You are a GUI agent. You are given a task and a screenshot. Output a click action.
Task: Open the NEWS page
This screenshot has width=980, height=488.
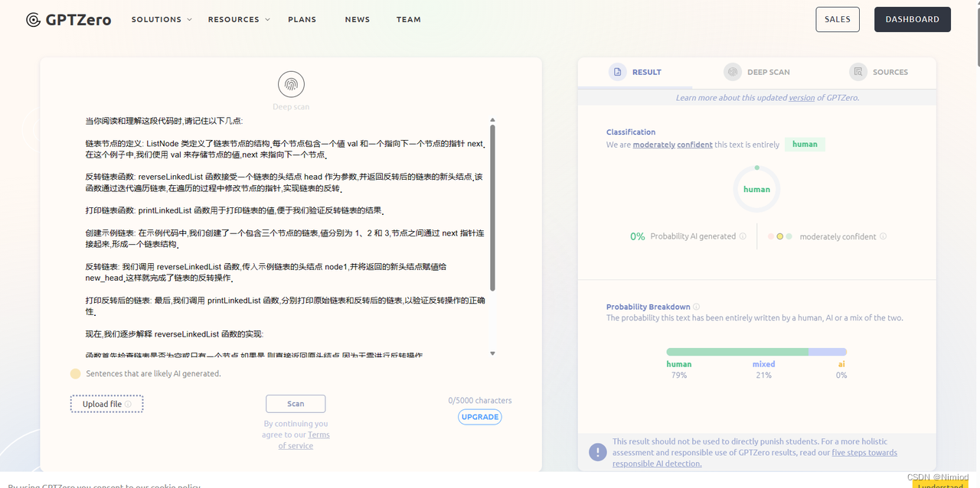click(x=358, y=20)
